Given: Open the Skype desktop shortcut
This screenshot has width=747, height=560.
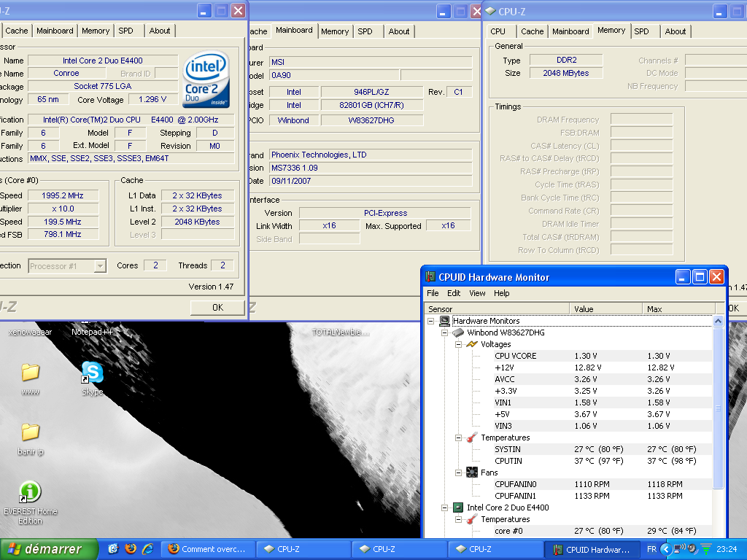Looking at the screenshot, I should tap(92, 373).
